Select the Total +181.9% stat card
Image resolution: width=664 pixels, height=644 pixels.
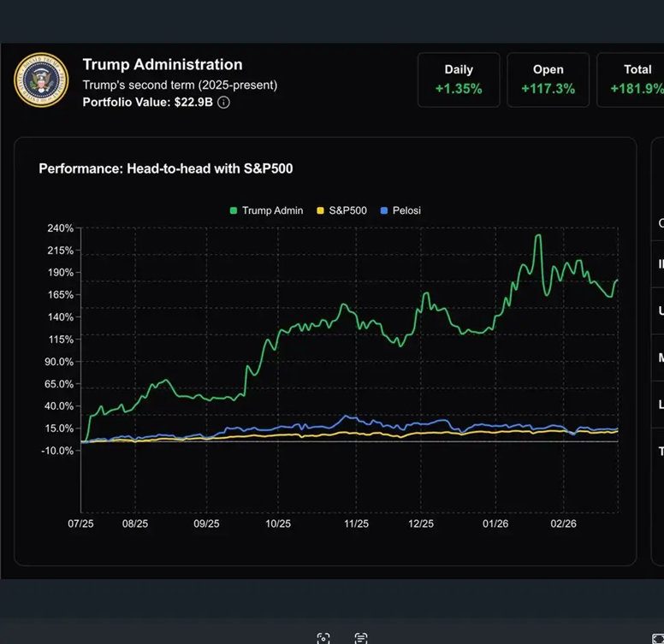coord(631,80)
